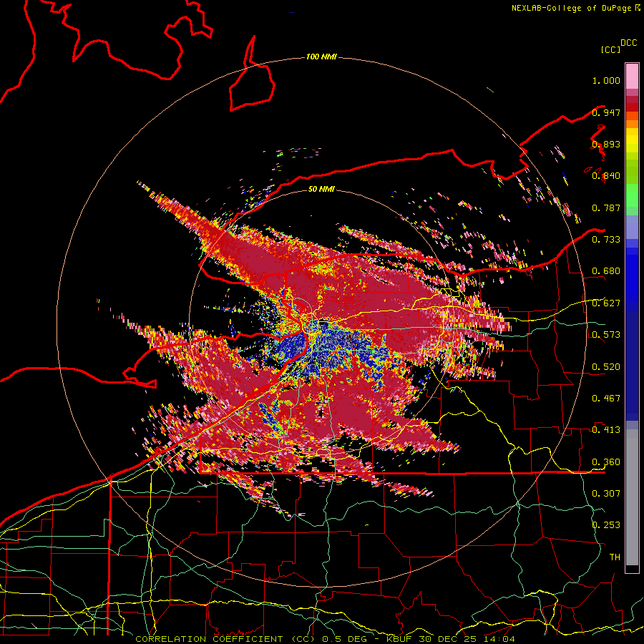644x644 pixels.
Task: Select the 1.000 color scale value
Action: pyautogui.click(x=606, y=80)
